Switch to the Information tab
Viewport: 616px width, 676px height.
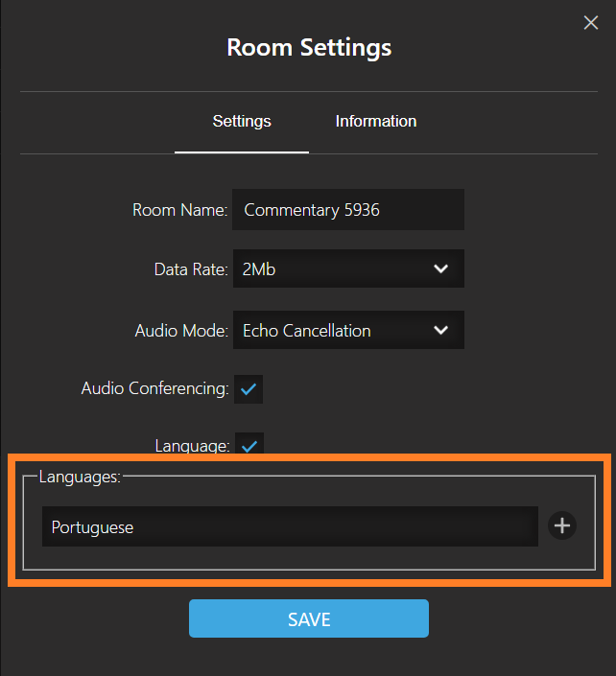[x=376, y=121]
